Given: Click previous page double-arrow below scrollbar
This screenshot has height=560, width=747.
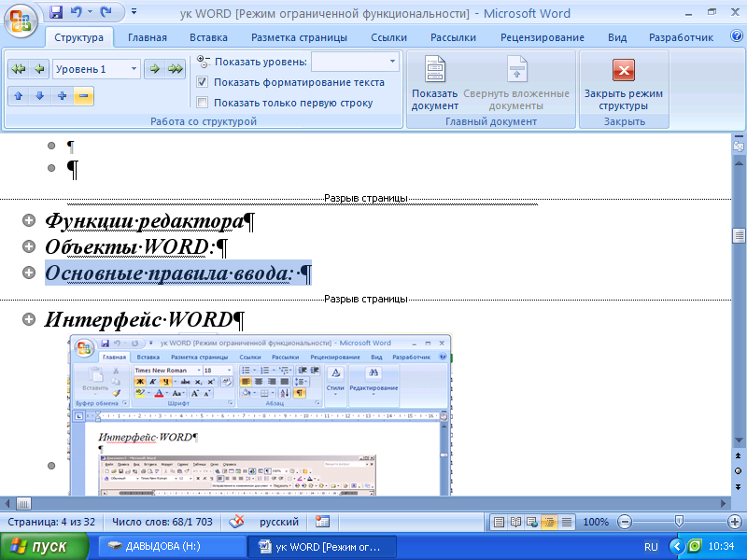Looking at the screenshot, I should point(738,455).
